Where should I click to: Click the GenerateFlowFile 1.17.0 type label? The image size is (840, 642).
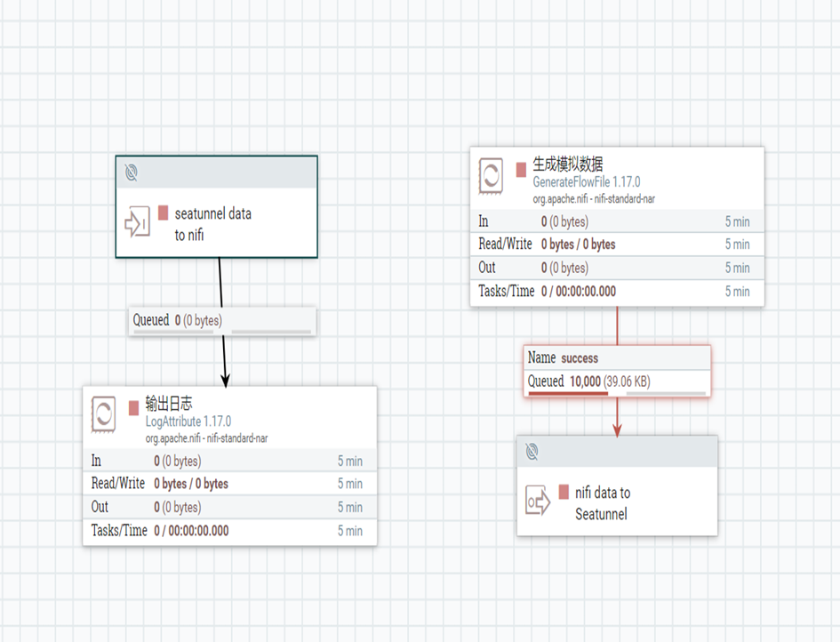pos(586,182)
